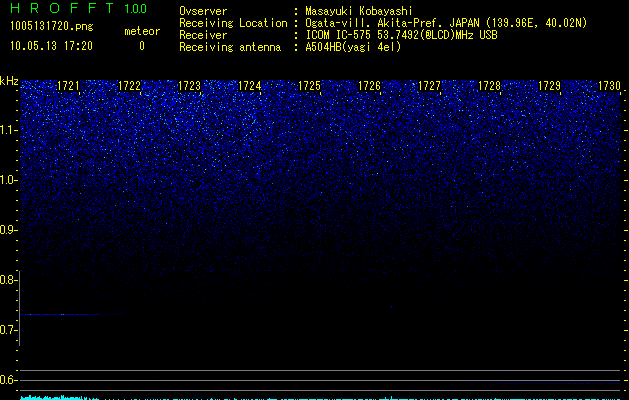This screenshot has width=629, height=400.
Task: Click the Receiving antenna label
Action: (x=230, y=47)
